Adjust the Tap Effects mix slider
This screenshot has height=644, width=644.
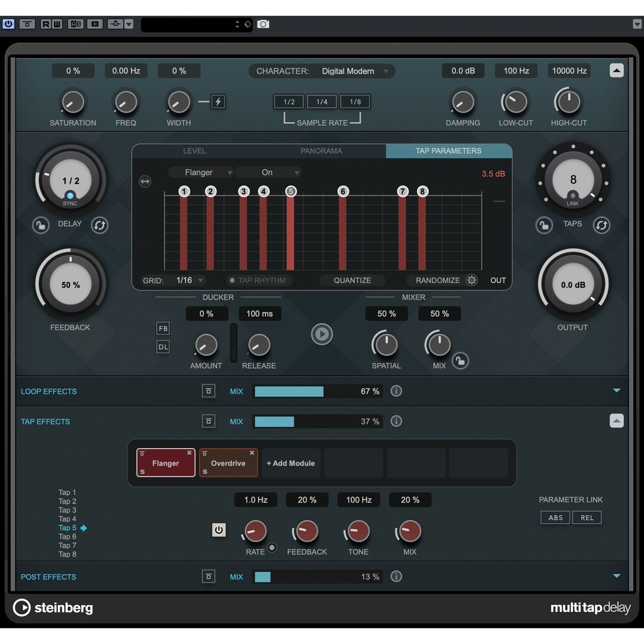[316, 421]
